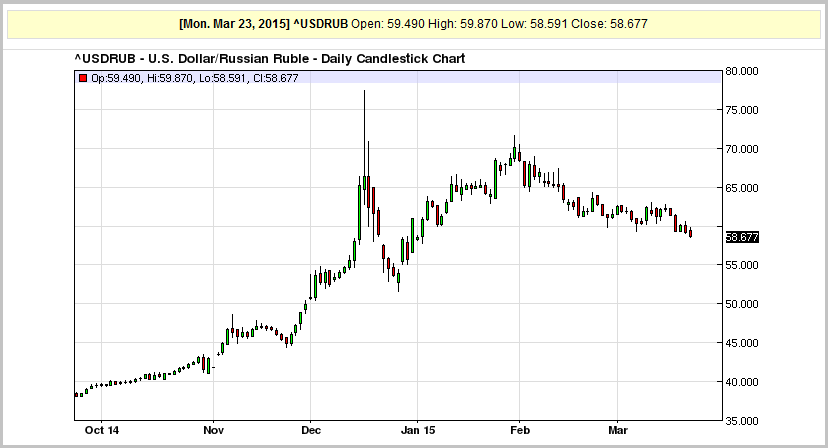
Task: Click the 40.000 y-axis label
Action: [742, 382]
